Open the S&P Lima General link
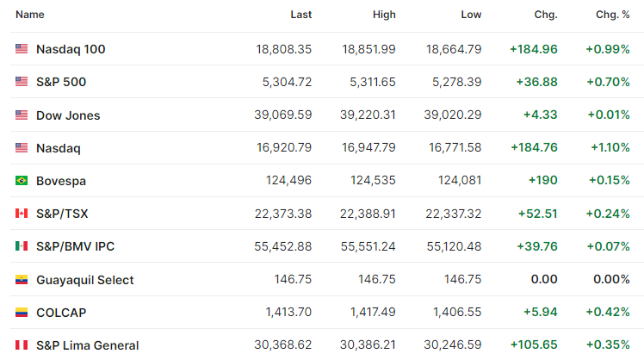Image resolution: width=644 pixels, height=360 pixels. coord(88,345)
